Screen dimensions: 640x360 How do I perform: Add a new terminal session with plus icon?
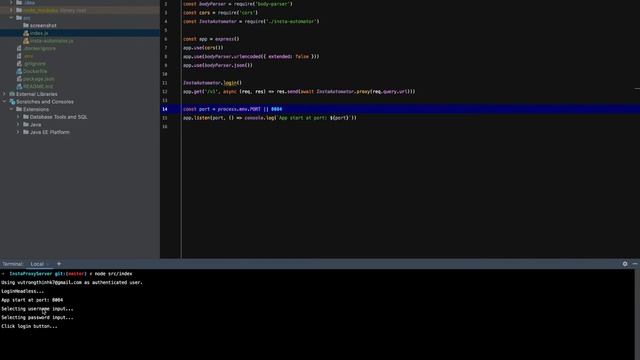tap(59, 264)
